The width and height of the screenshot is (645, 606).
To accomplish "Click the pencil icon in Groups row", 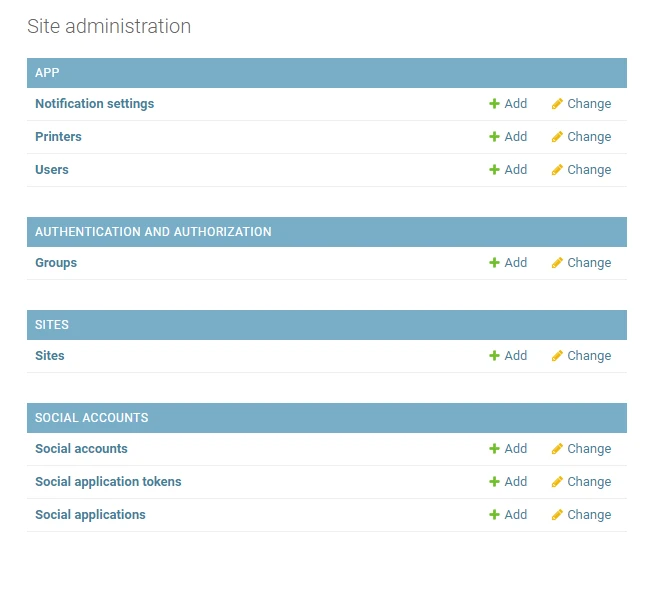I will [557, 263].
